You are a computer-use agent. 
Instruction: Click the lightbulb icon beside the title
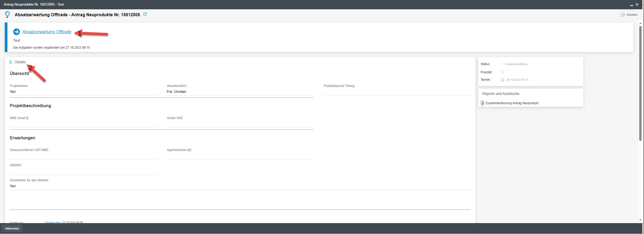[7, 15]
